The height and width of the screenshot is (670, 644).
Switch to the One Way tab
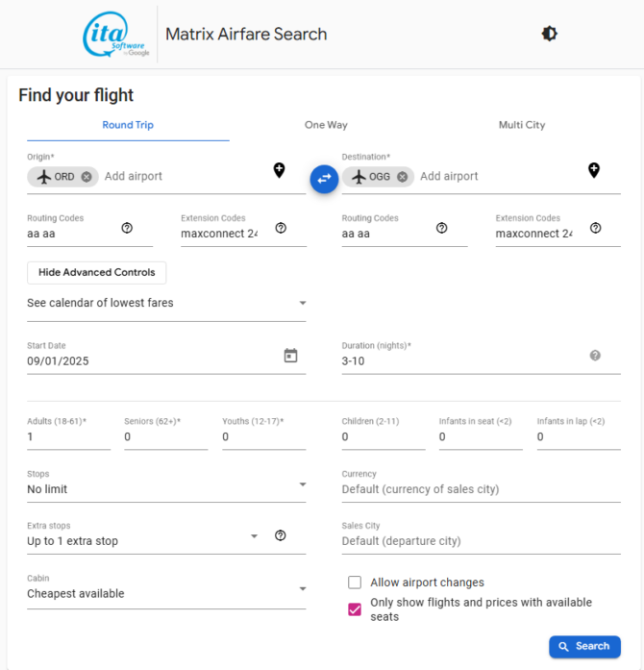(326, 125)
